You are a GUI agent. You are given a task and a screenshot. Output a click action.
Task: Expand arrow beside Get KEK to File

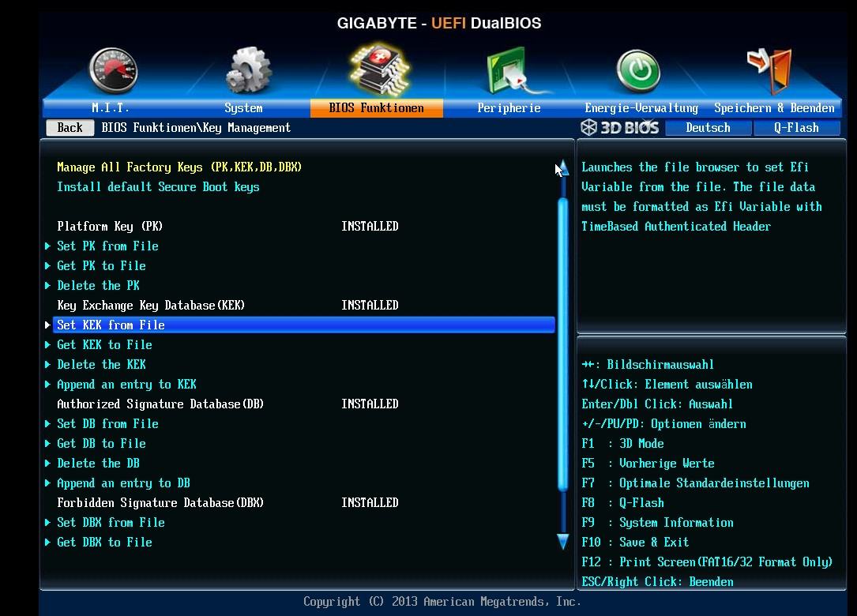[x=47, y=345]
